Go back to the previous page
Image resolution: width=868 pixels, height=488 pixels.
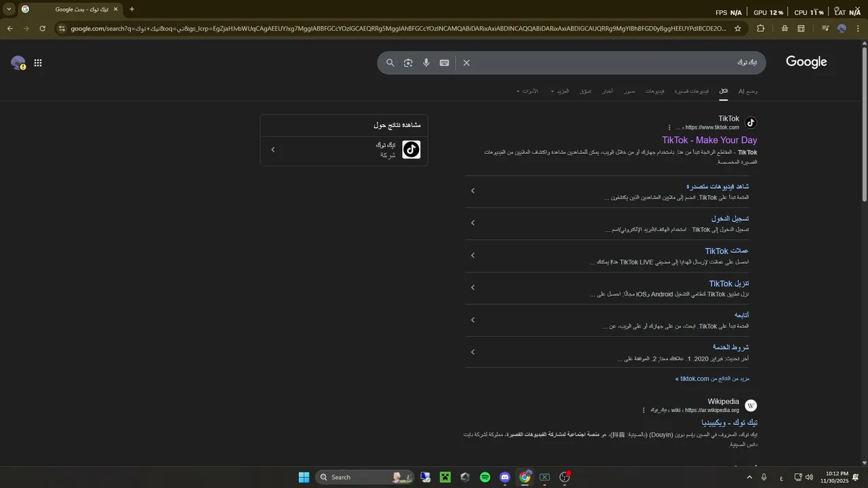10,28
